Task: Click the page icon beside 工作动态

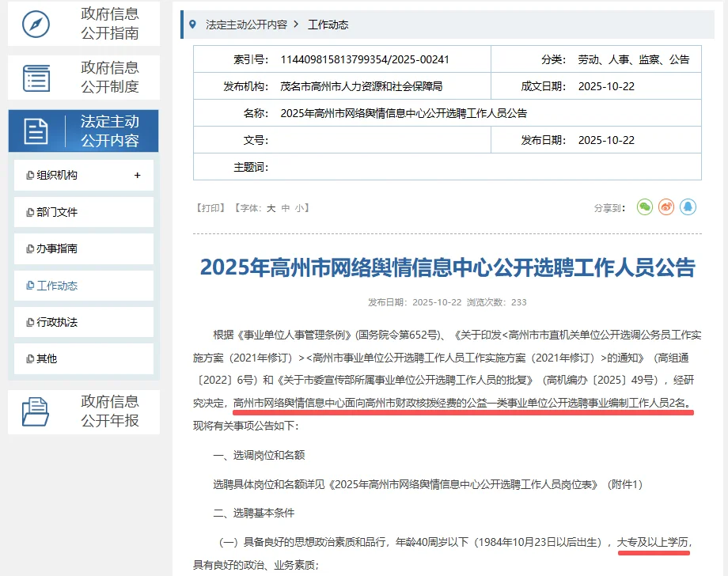Action: [30, 286]
